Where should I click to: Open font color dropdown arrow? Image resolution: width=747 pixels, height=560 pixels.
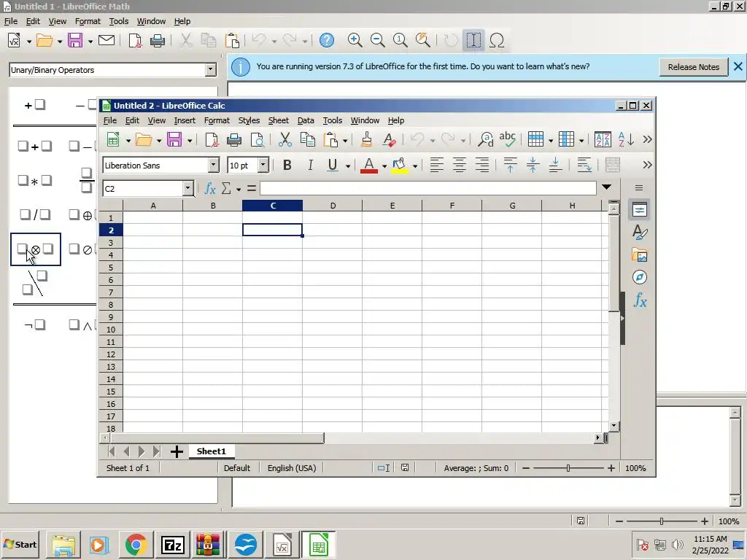pos(384,166)
